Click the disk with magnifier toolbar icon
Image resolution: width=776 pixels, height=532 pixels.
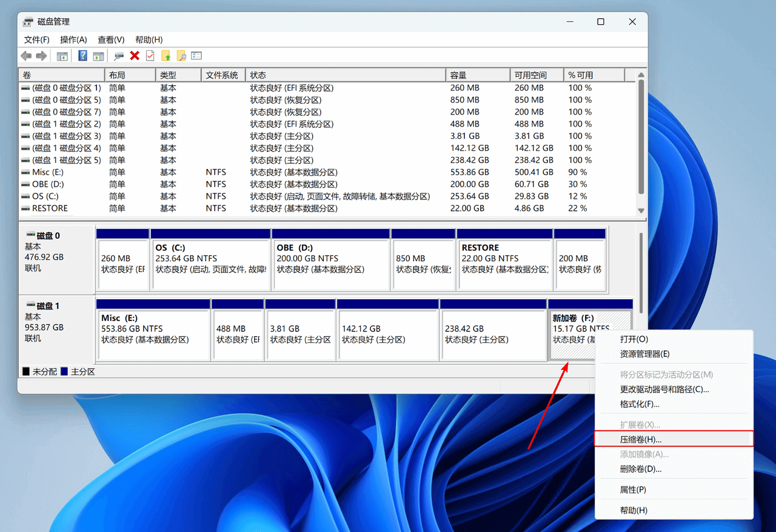[x=119, y=56]
